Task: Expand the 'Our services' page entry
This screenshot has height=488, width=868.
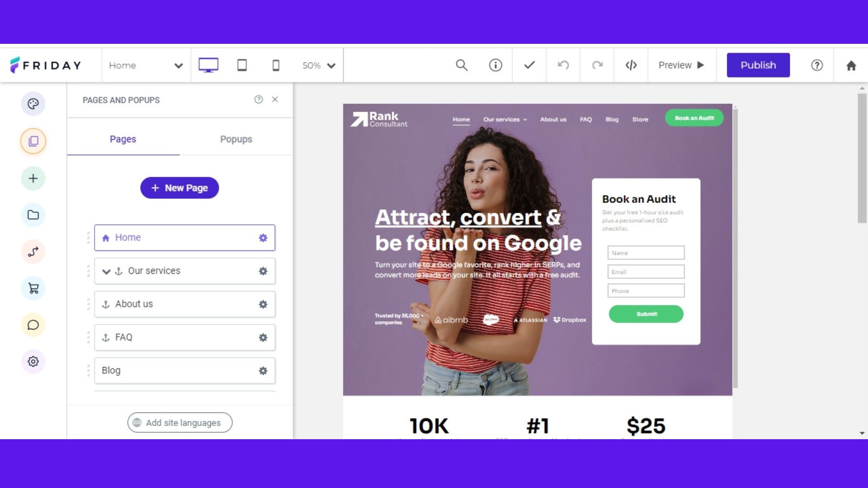Action: [x=106, y=271]
